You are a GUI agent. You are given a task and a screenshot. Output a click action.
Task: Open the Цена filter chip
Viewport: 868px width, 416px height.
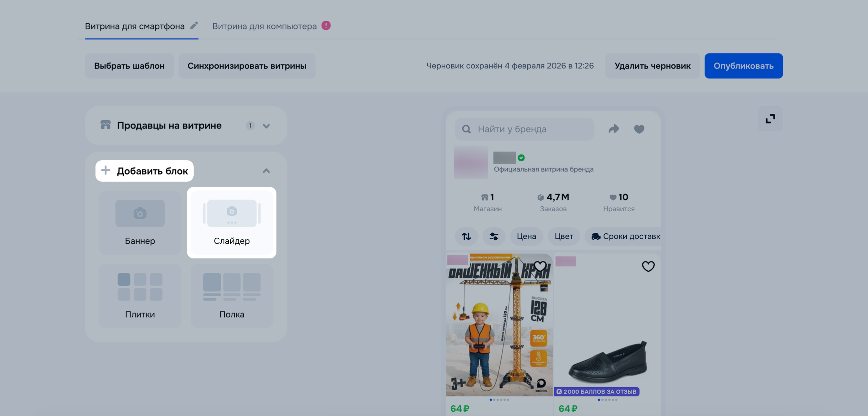pyautogui.click(x=526, y=236)
